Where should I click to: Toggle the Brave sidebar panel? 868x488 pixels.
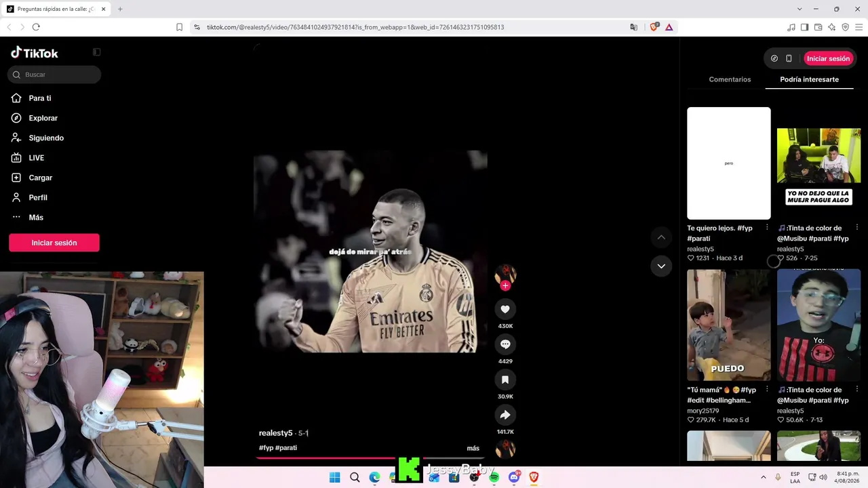coord(804,27)
